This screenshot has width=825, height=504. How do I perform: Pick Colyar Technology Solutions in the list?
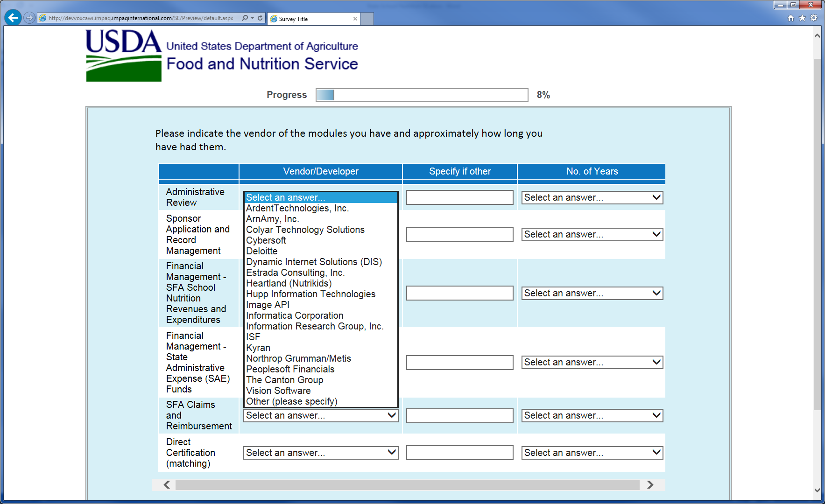coord(305,230)
